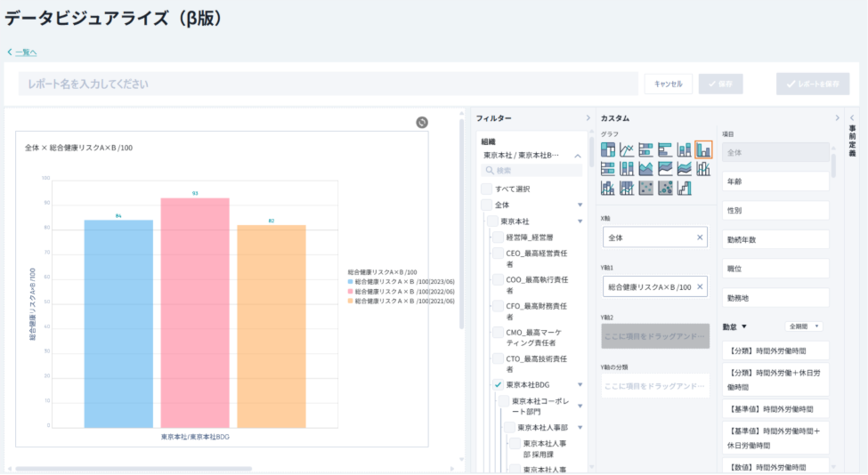
Task: Check the CMO_最高マーケティング責任者 checkbox
Action: 498,333
